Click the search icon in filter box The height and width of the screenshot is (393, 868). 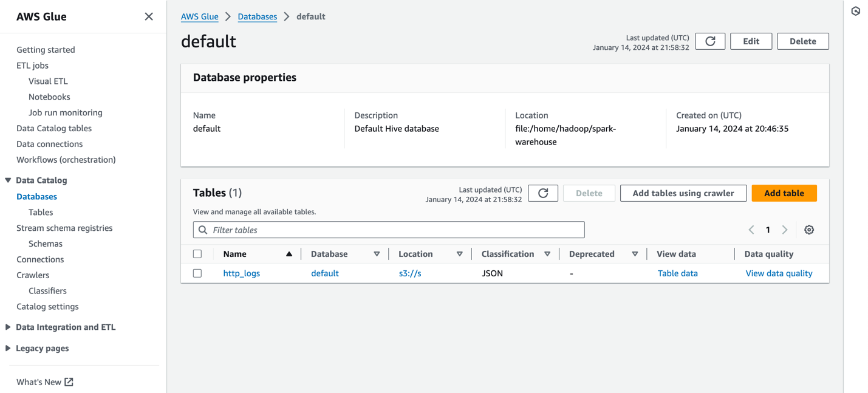pyautogui.click(x=203, y=230)
